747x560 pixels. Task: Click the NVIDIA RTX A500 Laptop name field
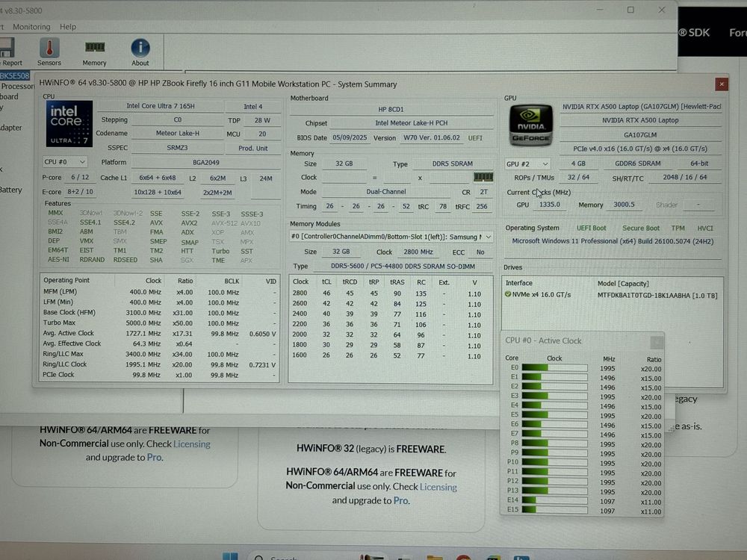[640, 120]
